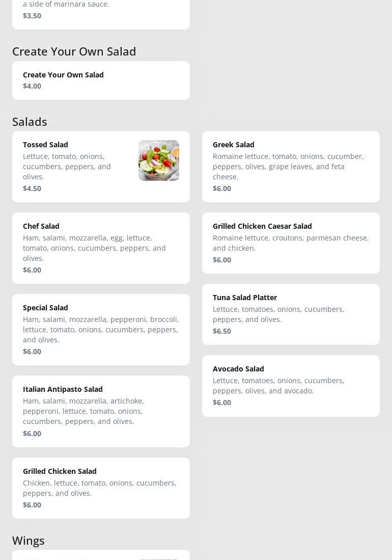The image size is (392, 560).
Task: Click the Tossed Salad $4.50 price
Action: [x=32, y=189]
